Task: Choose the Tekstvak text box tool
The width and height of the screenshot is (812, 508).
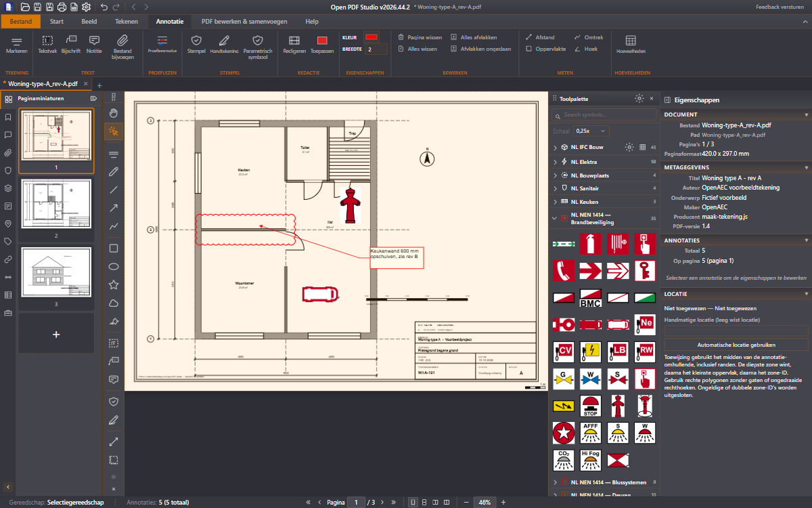Action: tap(47, 45)
